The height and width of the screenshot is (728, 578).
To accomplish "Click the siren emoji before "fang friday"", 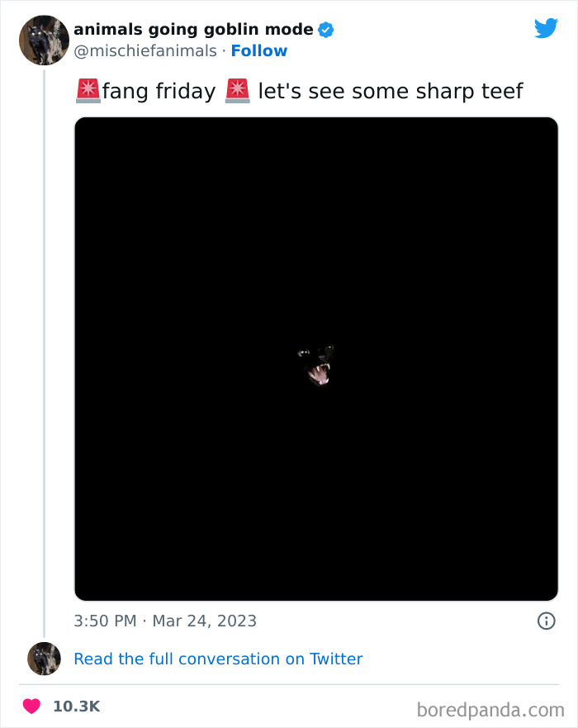I will click(88, 91).
